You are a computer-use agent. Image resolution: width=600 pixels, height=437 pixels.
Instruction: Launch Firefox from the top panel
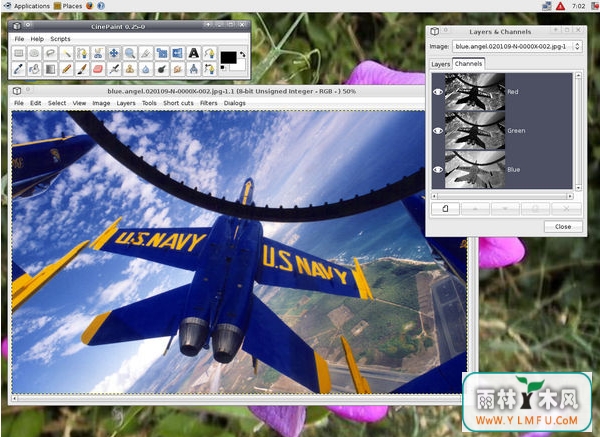tap(90, 6)
